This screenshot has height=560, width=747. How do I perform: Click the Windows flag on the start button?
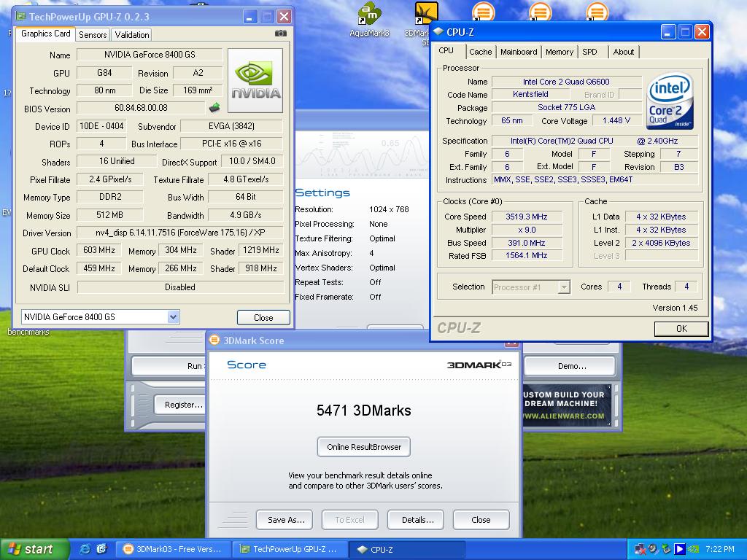tap(15, 549)
